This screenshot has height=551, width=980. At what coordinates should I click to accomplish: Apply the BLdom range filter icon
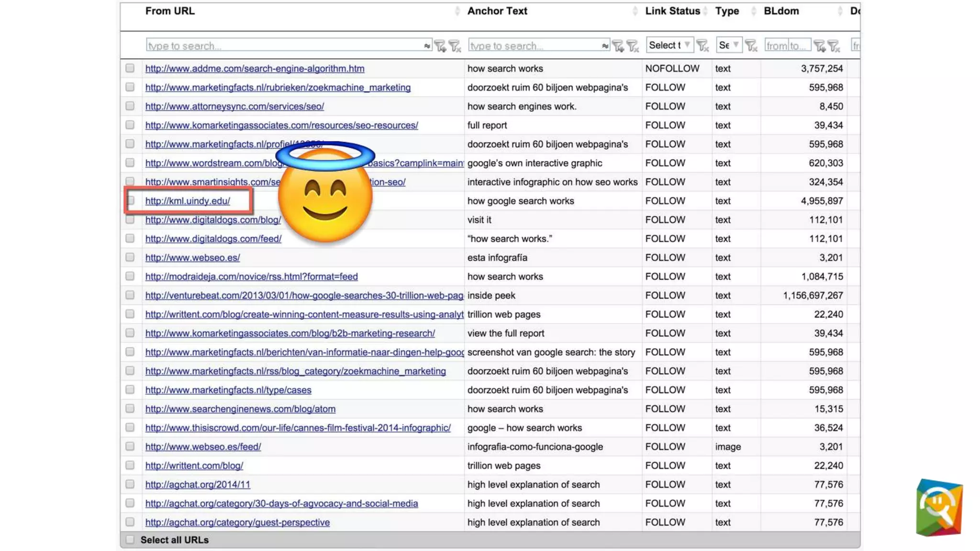[819, 46]
